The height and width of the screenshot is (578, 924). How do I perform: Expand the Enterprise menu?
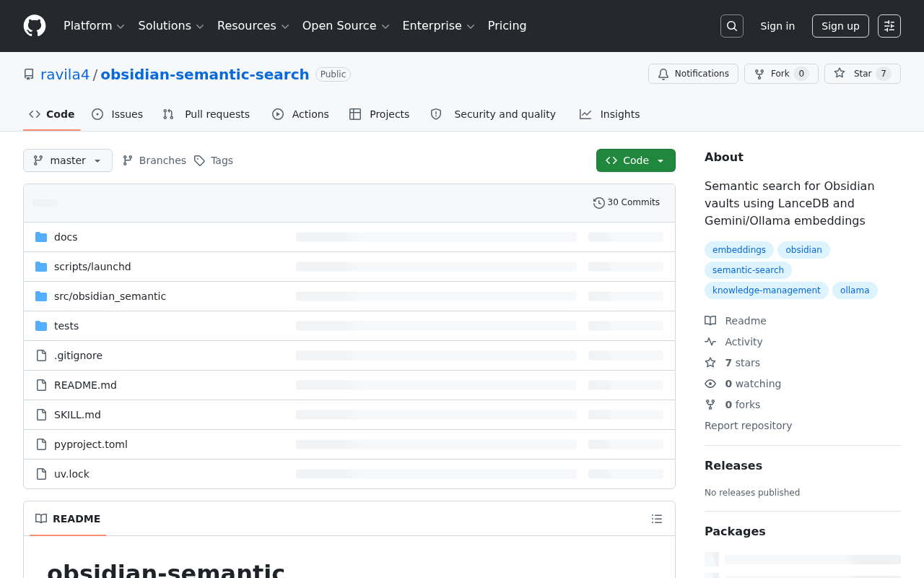[439, 26]
